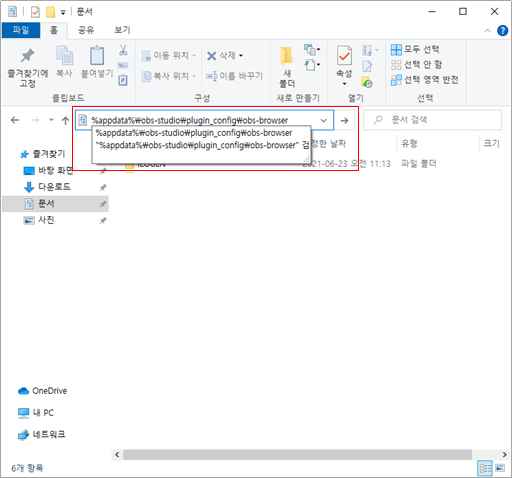Click the Pin to Quick access icon
The width and height of the screenshot is (512, 478).
click(x=28, y=56)
